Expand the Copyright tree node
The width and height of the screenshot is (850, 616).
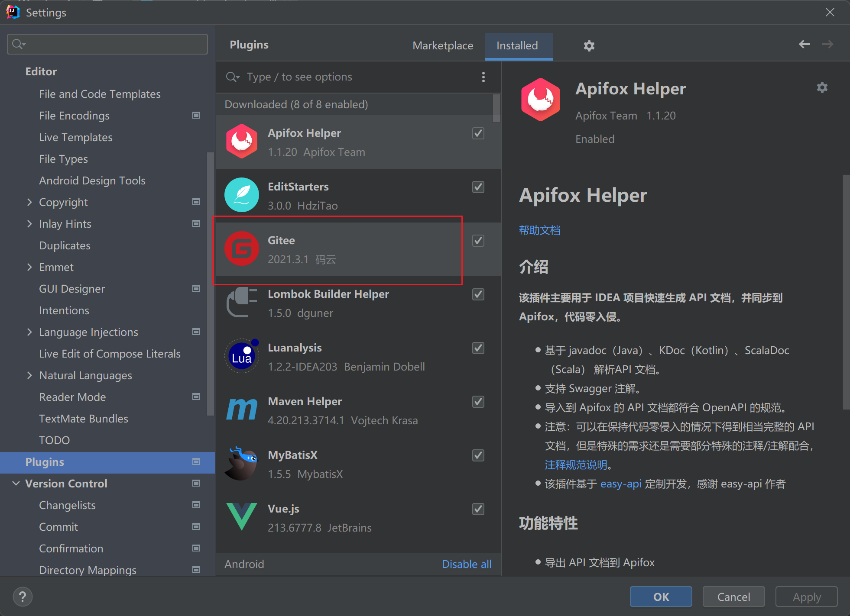(29, 202)
